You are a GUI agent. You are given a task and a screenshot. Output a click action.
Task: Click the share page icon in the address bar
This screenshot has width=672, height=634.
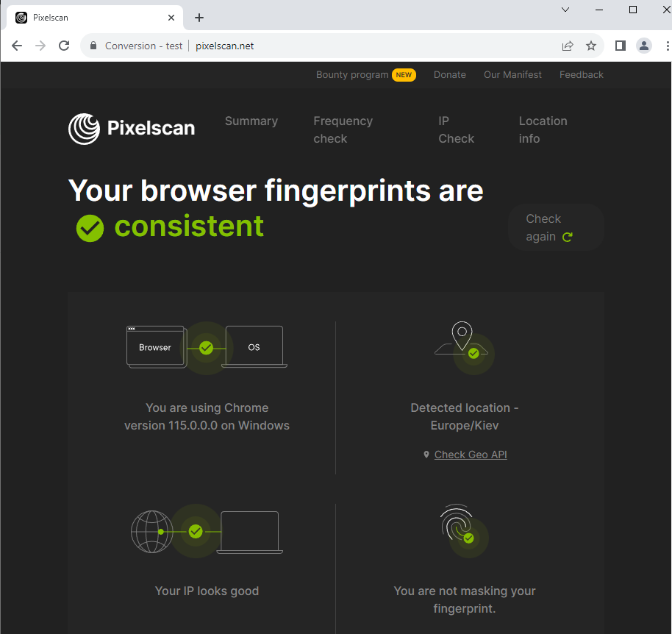coord(568,46)
